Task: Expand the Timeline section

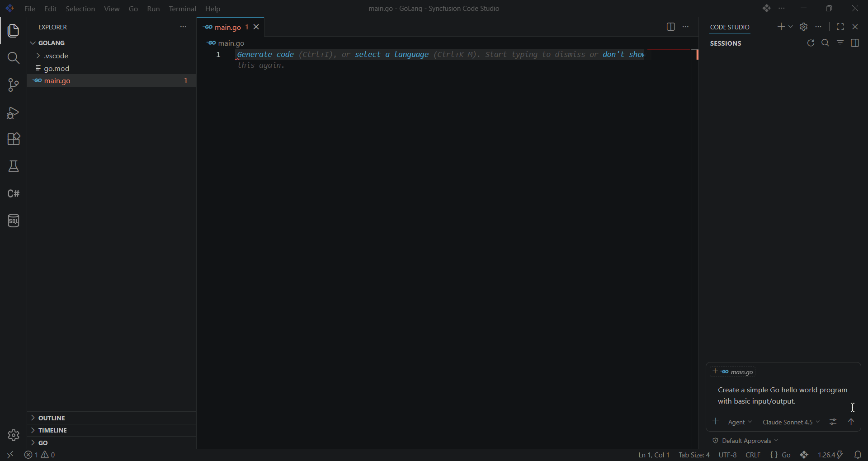Action: pyautogui.click(x=112, y=430)
